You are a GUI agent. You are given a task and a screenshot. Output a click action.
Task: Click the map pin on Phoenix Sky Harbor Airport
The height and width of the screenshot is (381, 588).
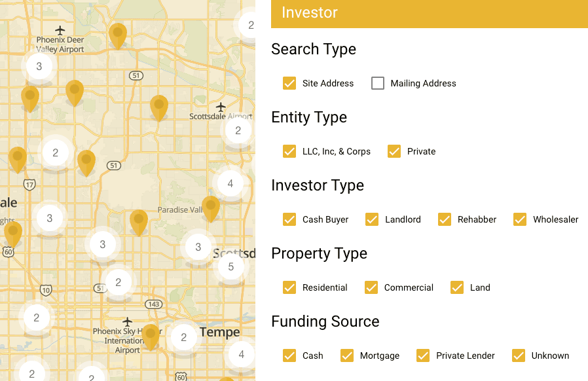151,335
